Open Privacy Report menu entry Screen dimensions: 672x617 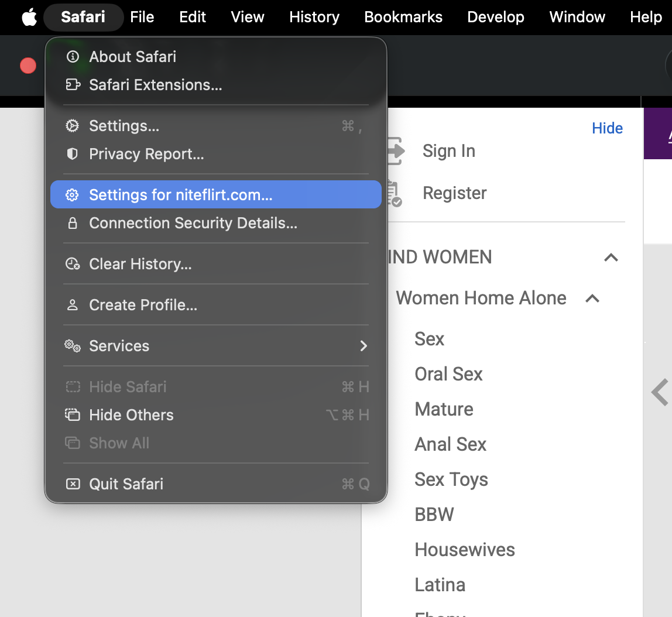point(216,154)
